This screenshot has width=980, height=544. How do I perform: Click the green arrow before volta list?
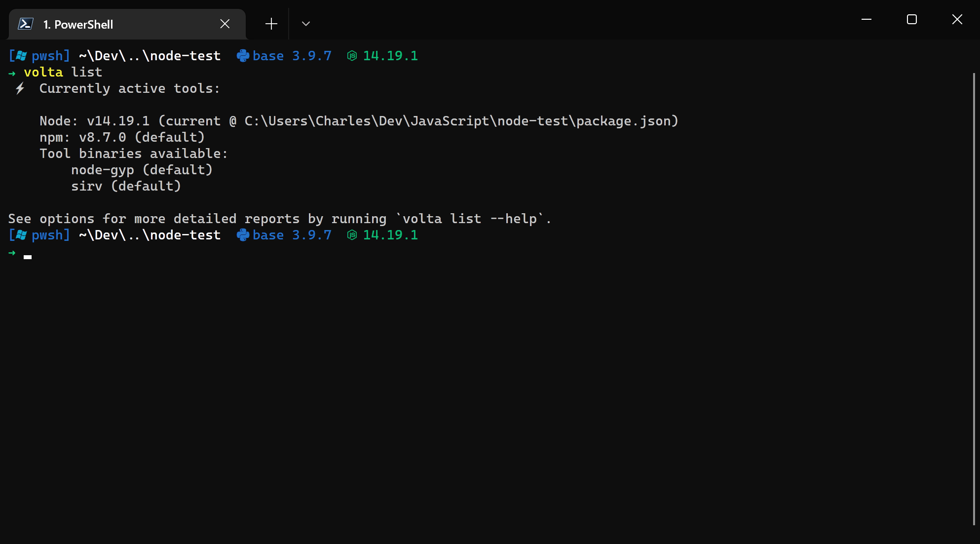click(x=12, y=73)
